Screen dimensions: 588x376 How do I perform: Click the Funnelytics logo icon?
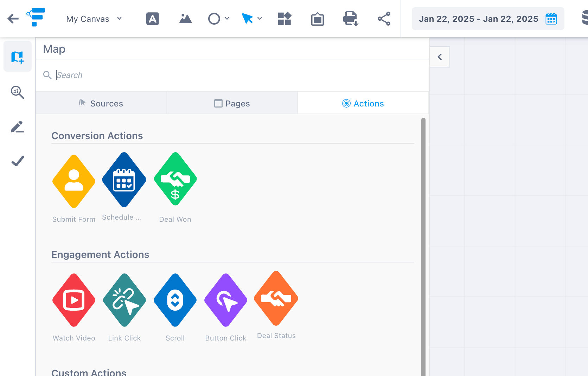(36, 17)
